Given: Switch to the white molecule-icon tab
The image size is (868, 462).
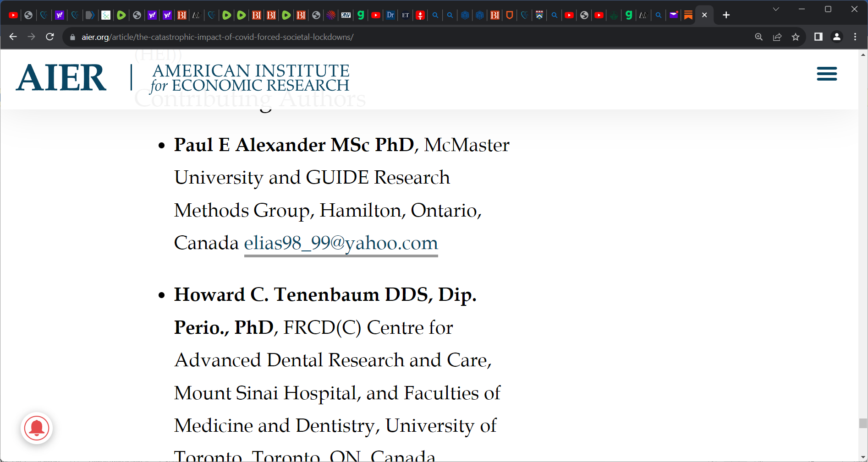Looking at the screenshot, I should (x=106, y=15).
